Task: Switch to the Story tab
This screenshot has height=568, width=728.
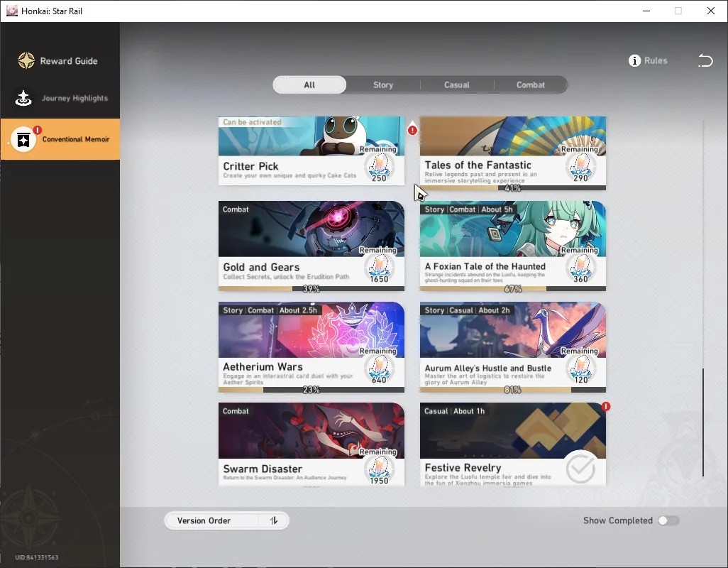Action: [383, 85]
